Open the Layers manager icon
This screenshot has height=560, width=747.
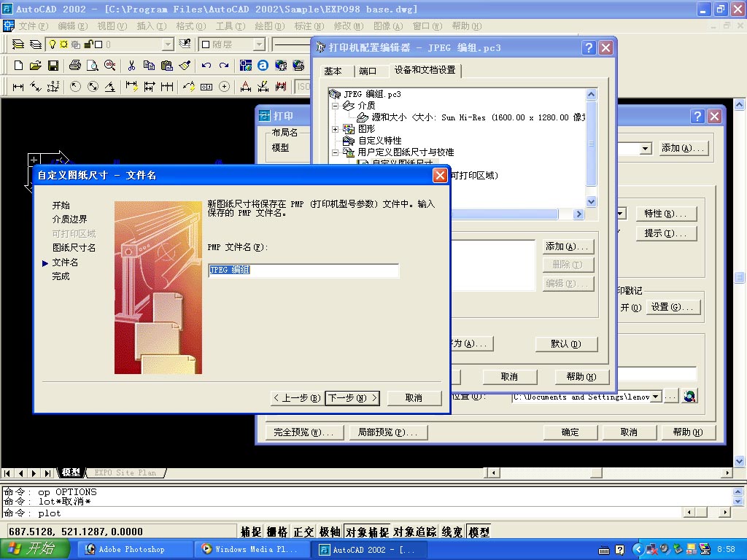[x=36, y=44]
